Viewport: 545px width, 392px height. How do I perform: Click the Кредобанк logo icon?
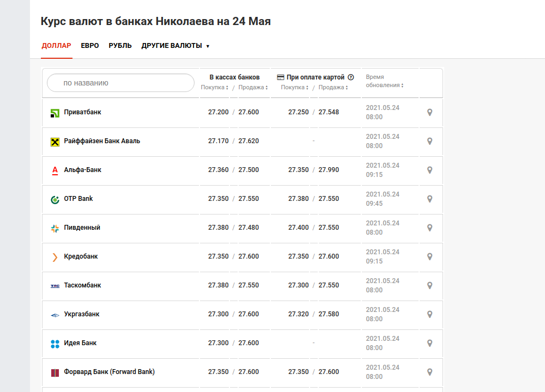[x=55, y=258]
